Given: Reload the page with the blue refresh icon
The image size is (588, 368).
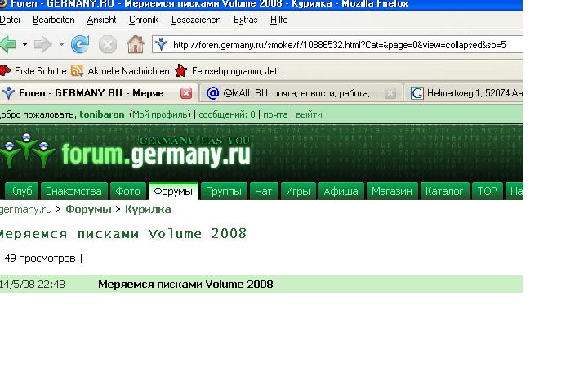Looking at the screenshot, I should 80,44.
